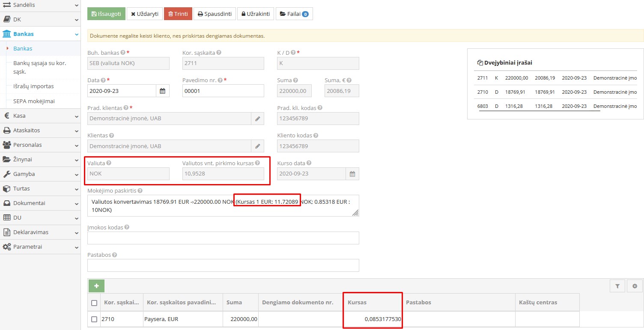Open the Data field calendar picker
The height and width of the screenshot is (330, 644).
coord(163,91)
